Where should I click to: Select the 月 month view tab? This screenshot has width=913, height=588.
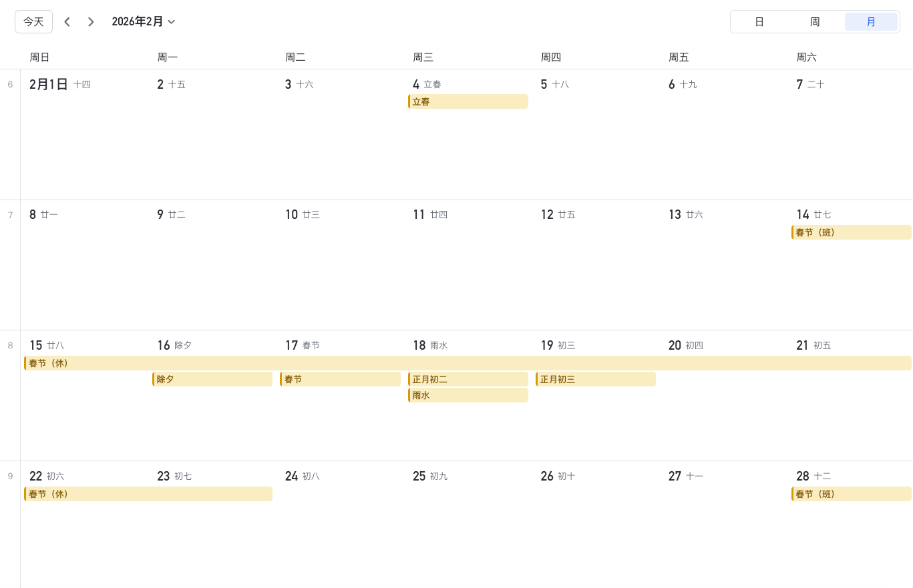click(x=871, y=21)
